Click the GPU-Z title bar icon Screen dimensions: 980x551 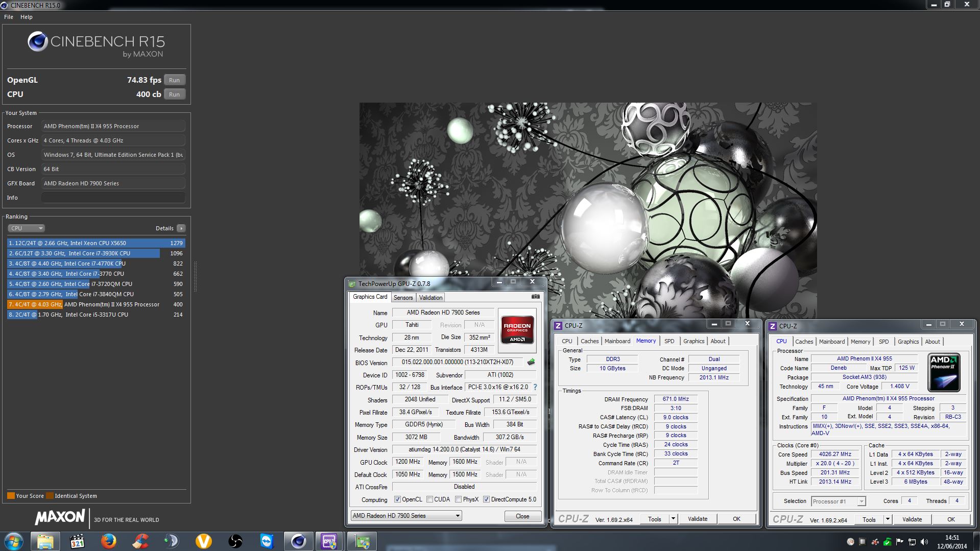[x=351, y=283]
